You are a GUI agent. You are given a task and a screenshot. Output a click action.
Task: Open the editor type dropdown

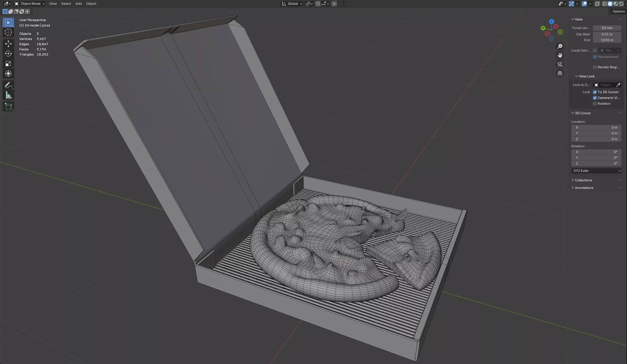point(7,4)
